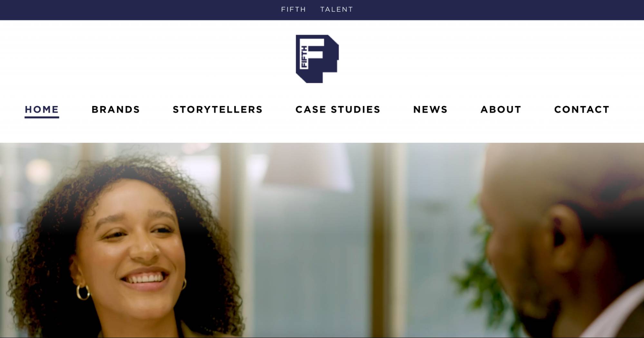Click the woman's gold hoop earring

tap(83, 292)
